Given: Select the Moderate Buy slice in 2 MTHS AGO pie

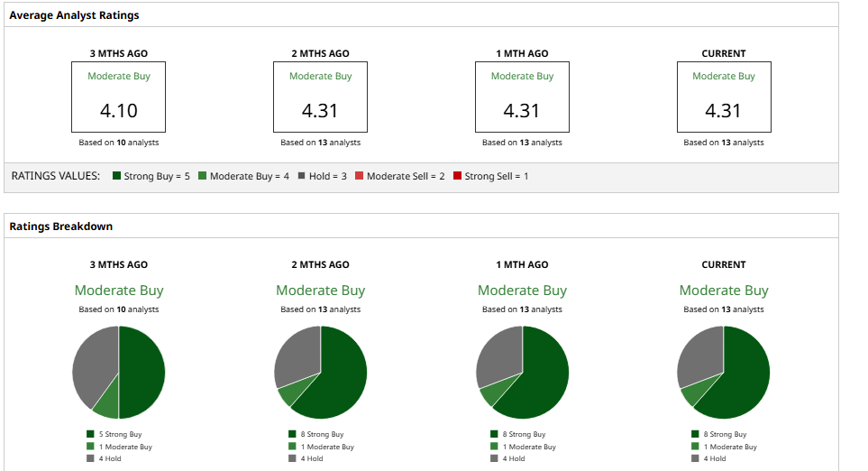Looking at the screenshot, I should 289,395.
